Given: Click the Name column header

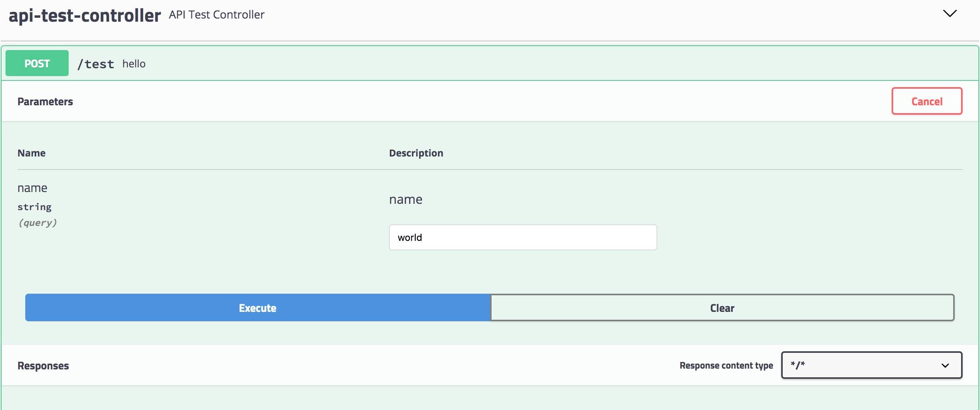Looking at the screenshot, I should click(31, 153).
